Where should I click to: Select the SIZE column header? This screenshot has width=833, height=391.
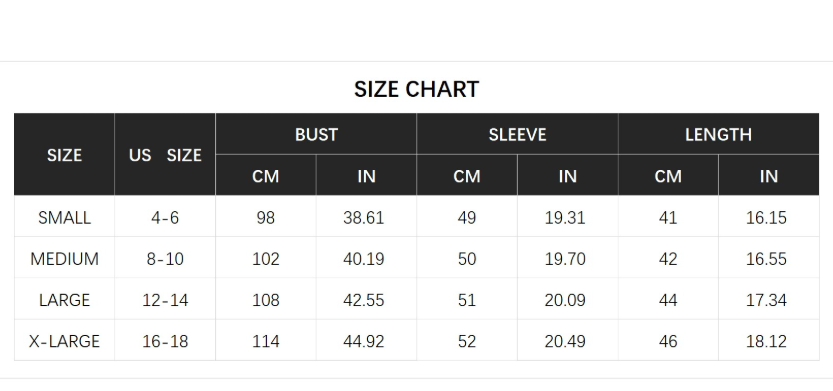64,155
